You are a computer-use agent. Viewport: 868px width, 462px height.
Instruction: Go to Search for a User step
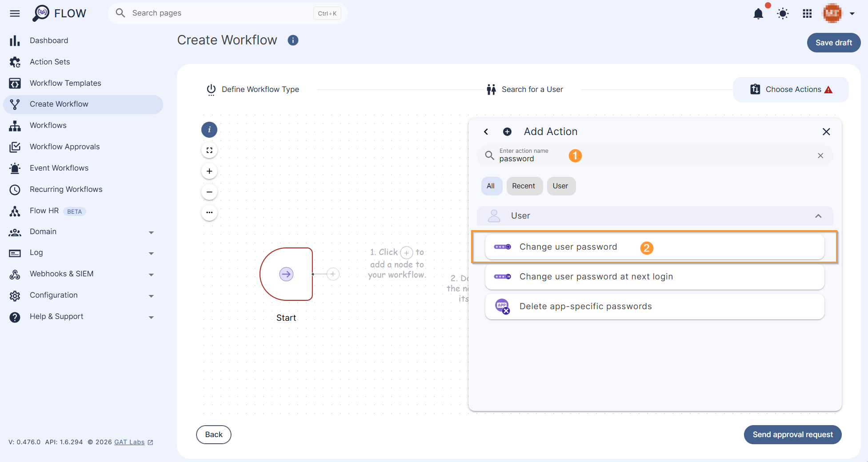pos(524,90)
